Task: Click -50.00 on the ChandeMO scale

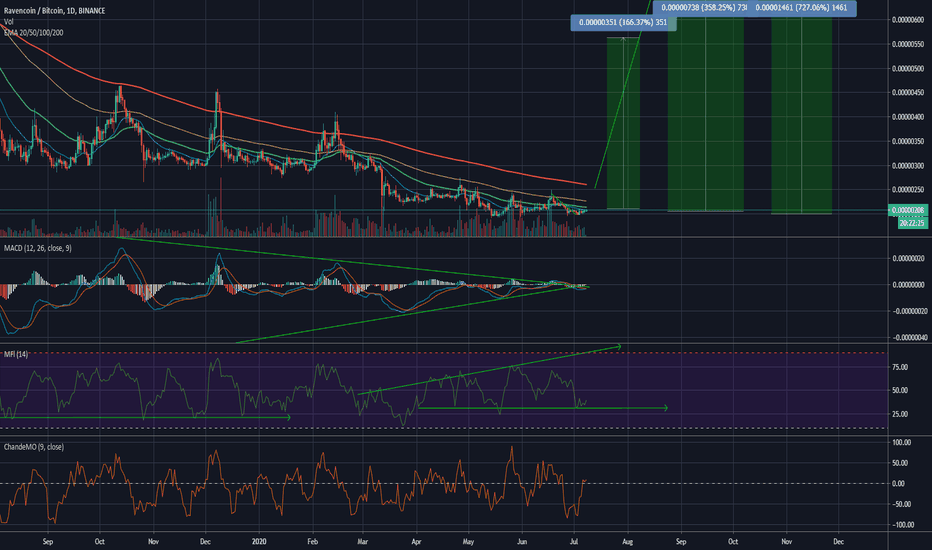Action: point(902,504)
